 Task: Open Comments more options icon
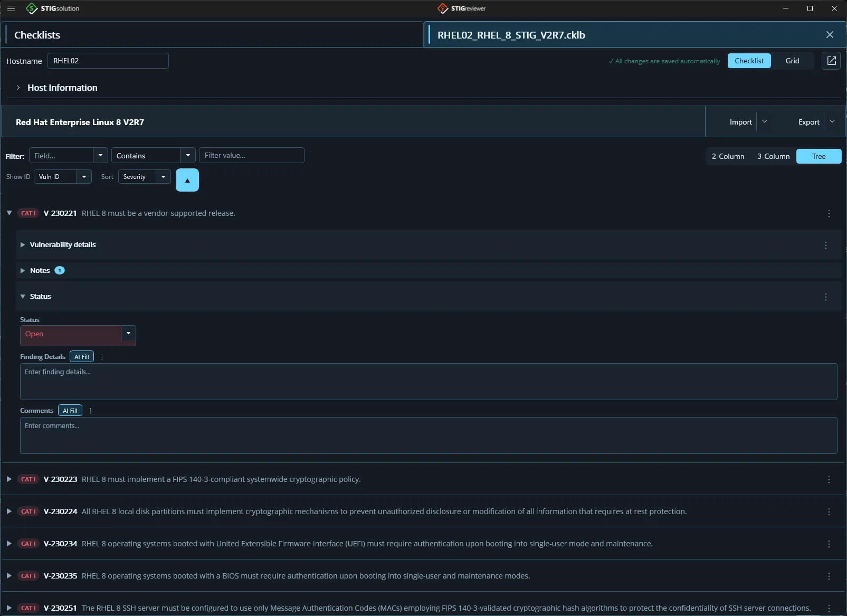tap(90, 411)
